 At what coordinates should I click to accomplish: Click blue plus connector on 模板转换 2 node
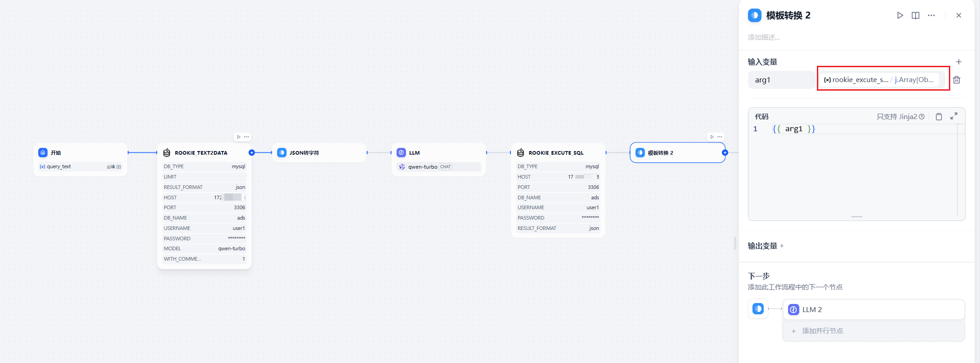tap(725, 153)
